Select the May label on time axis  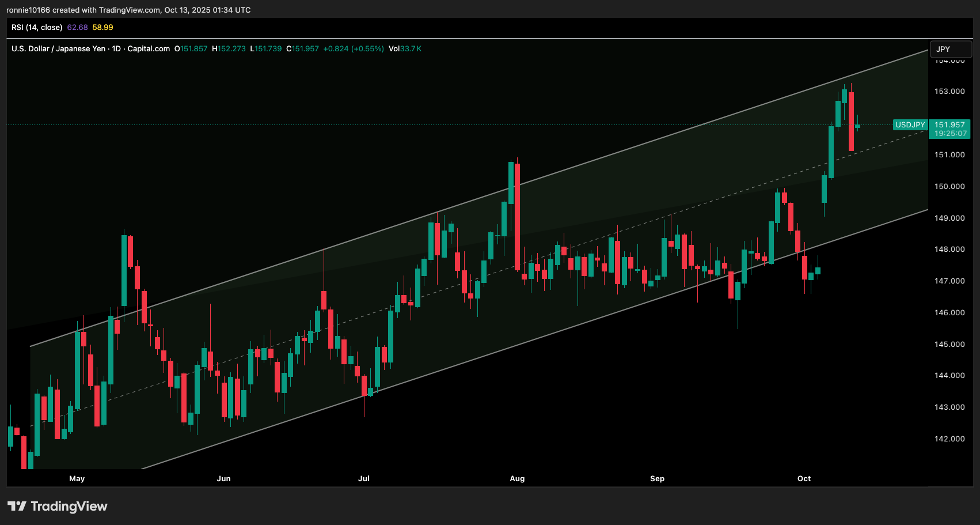(x=77, y=479)
